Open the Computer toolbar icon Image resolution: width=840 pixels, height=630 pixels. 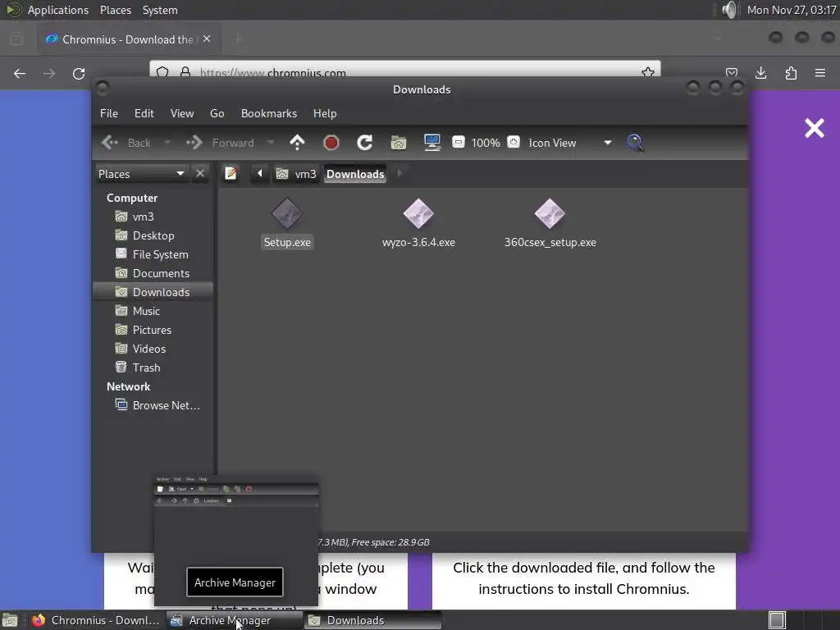pyautogui.click(x=431, y=143)
